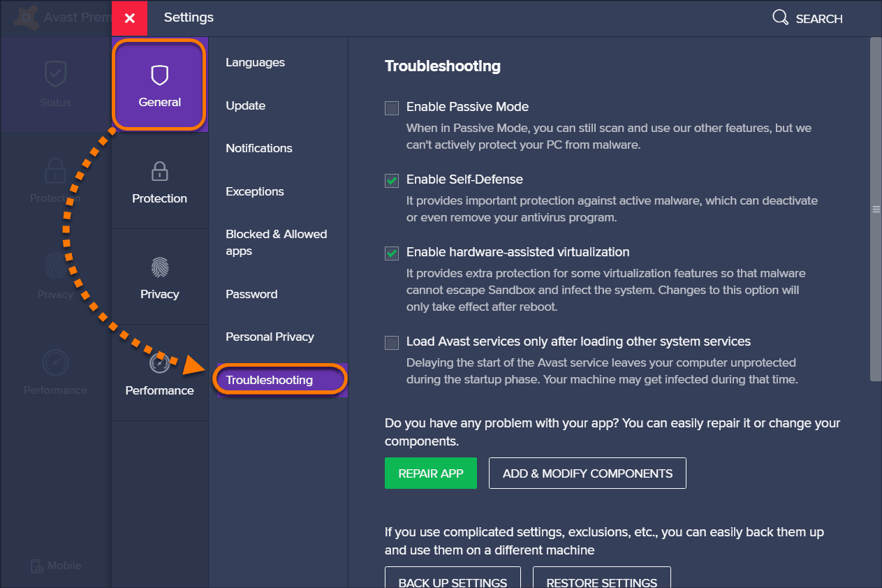Click the Avast logo icon
The width and height of the screenshot is (882, 588).
(25, 18)
